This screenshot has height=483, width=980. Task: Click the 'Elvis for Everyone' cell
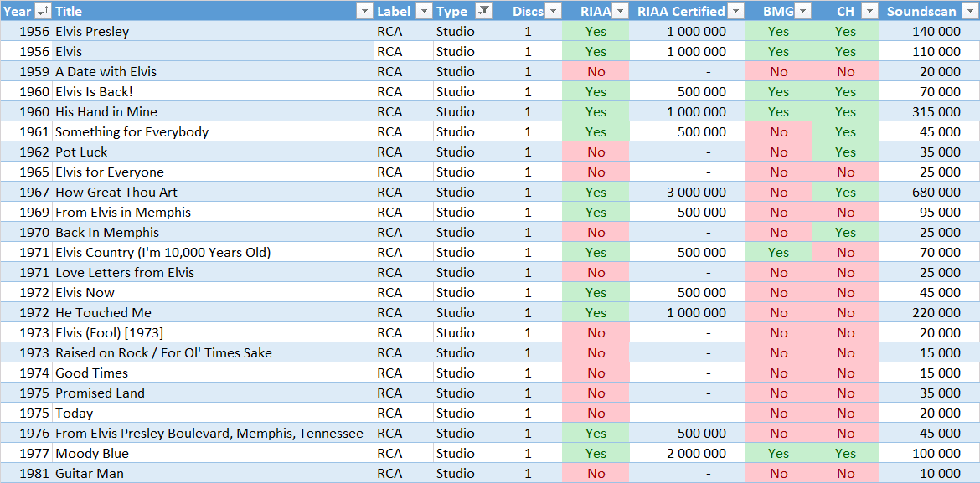[213, 172]
